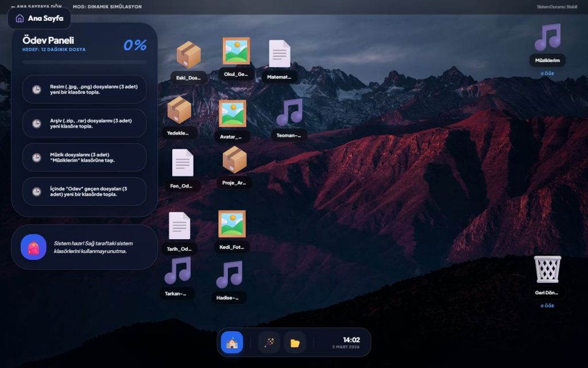Select the Matemat document file icon
Image resolution: width=588 pixels, height=368 pixels.
click(x=280, y=54)
